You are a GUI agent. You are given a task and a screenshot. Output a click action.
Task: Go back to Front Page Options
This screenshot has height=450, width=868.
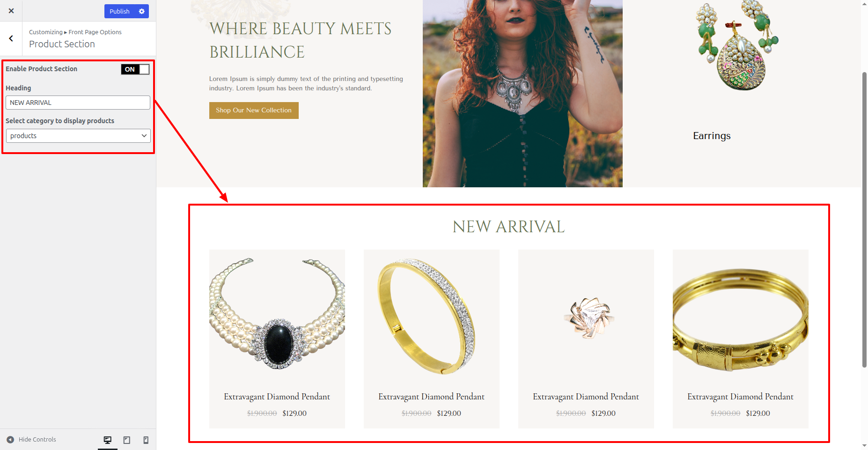[x=11, y=38]
